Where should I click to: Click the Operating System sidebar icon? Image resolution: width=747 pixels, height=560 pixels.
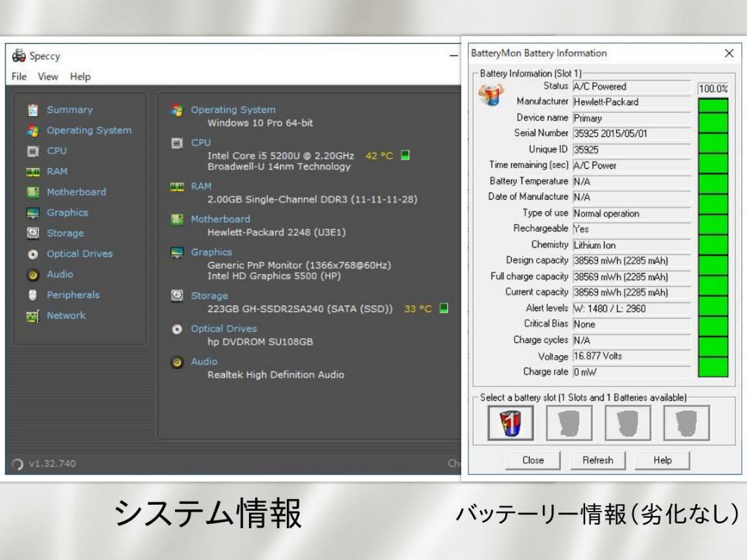click(x=33, y=131)
